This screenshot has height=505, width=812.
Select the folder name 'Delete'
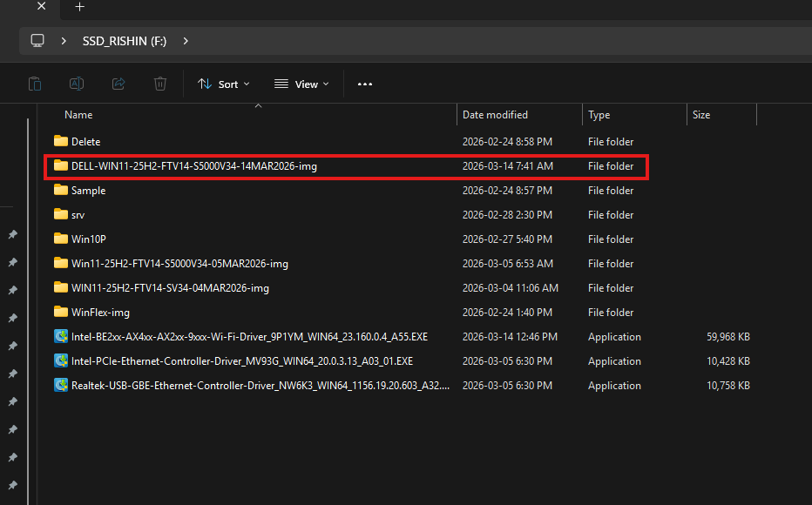[x=86, y=142]
